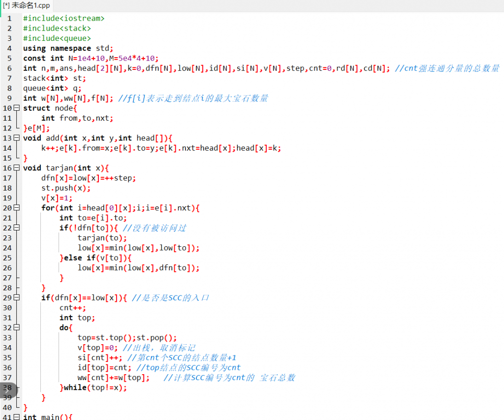Viewport: 504px width, 420px height.
Task: Click the 'v[x]=1;' line
Action: coord(57,198)
